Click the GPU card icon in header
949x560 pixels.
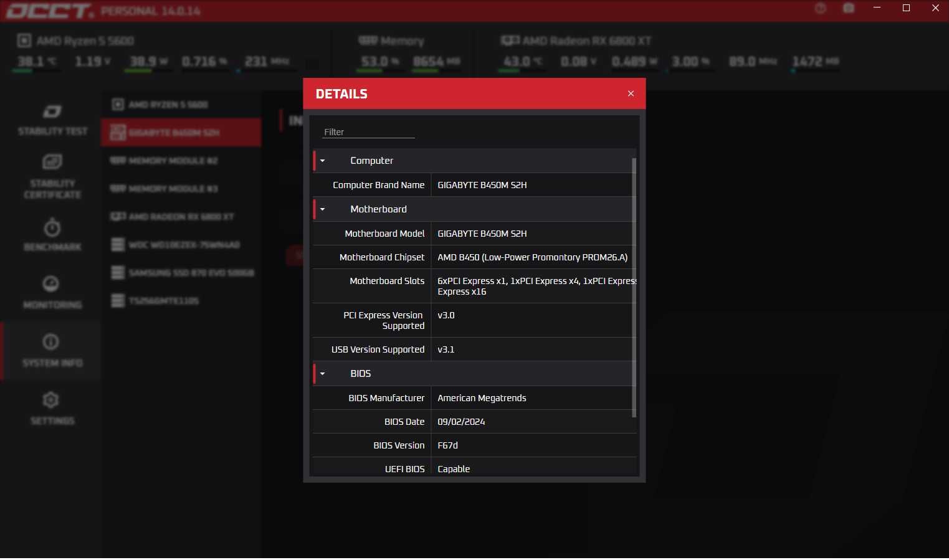point(510,40)
